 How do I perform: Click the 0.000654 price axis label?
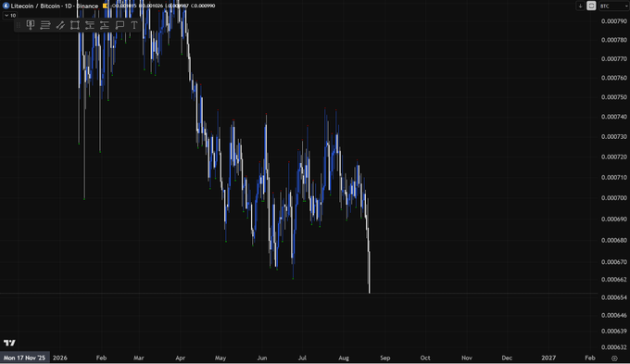tap(614, 297)
